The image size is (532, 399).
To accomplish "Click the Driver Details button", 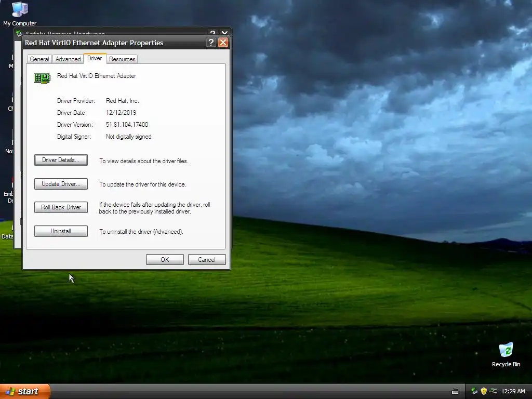I will [61, 160].
